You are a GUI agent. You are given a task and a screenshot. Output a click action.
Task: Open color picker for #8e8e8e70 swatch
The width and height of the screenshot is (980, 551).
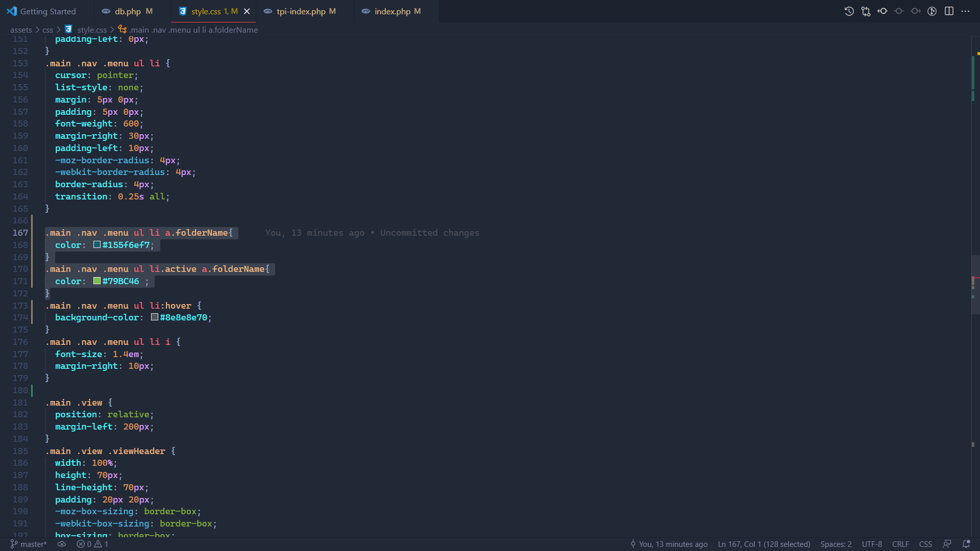pos(155,317)
